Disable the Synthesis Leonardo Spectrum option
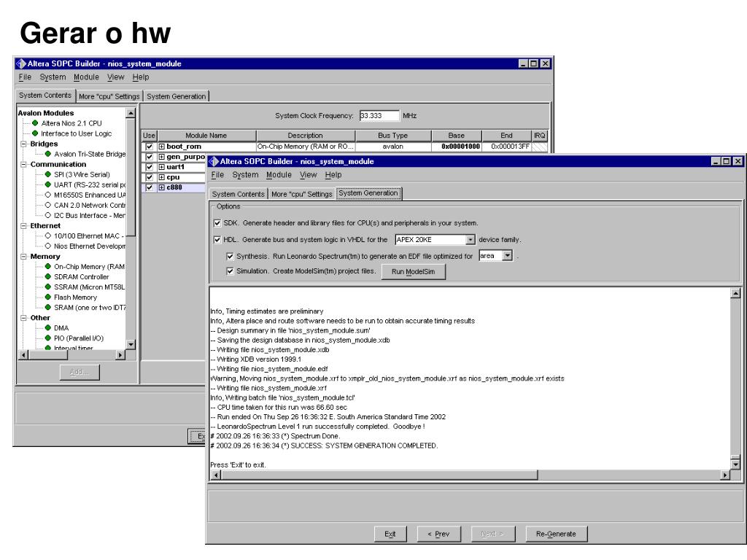The width and height of the screenshot is (747, 560). tap(230, 256)
